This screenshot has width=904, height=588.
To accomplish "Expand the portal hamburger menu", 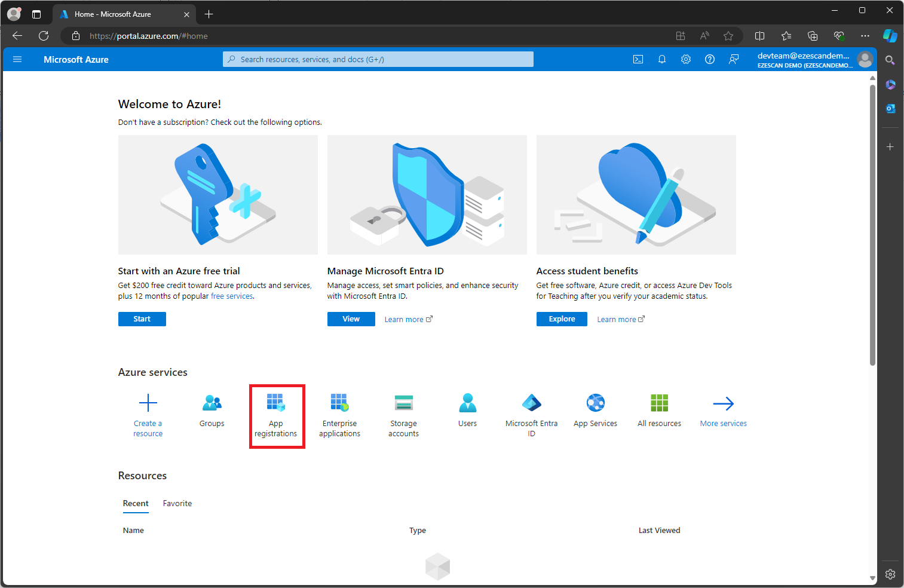I will click(x=17, y=59).
